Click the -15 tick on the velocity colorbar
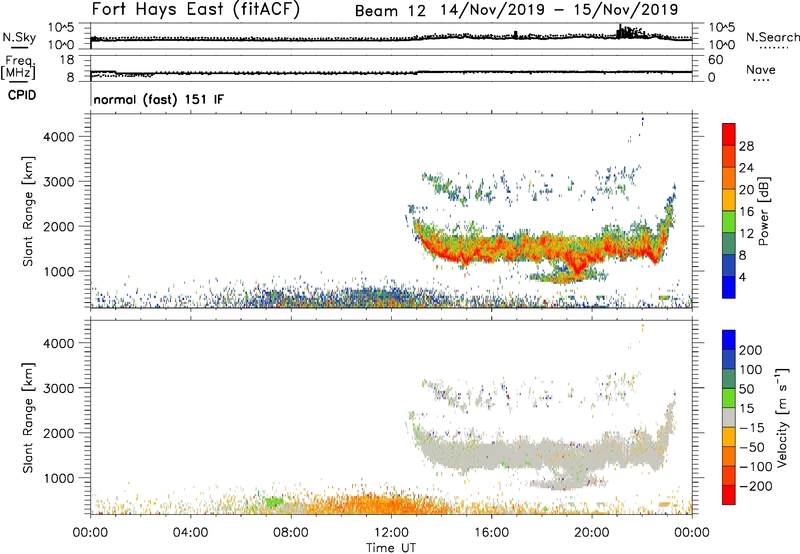The height and width of the screenshot is (554, 800). click(752, 427)
